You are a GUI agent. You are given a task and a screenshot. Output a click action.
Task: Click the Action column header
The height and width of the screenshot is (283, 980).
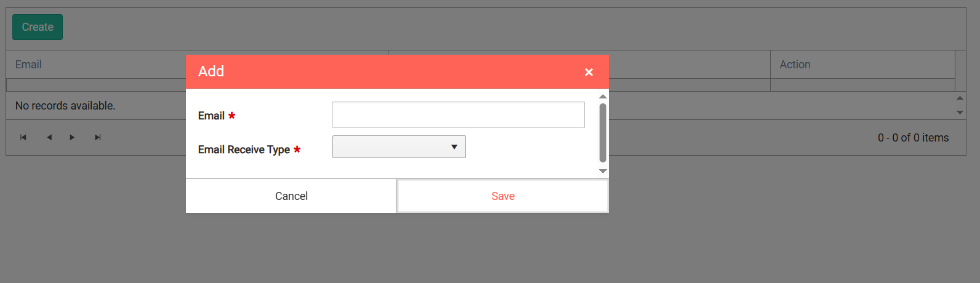coord(795,65)
